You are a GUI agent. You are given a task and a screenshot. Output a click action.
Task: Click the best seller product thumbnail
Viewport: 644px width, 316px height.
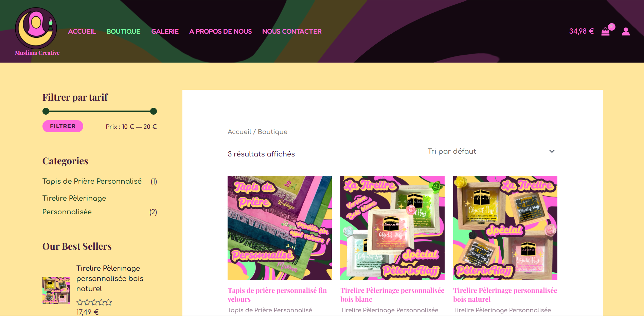tap(56, 290)
